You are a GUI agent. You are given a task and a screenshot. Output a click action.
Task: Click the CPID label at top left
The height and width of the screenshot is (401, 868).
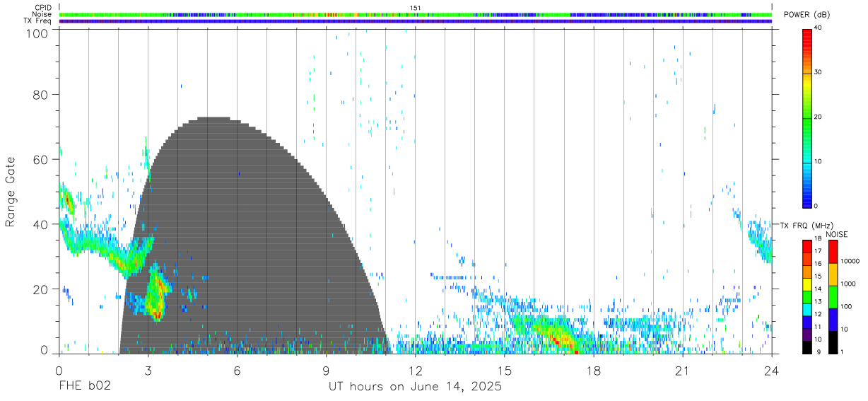point(42,8)
